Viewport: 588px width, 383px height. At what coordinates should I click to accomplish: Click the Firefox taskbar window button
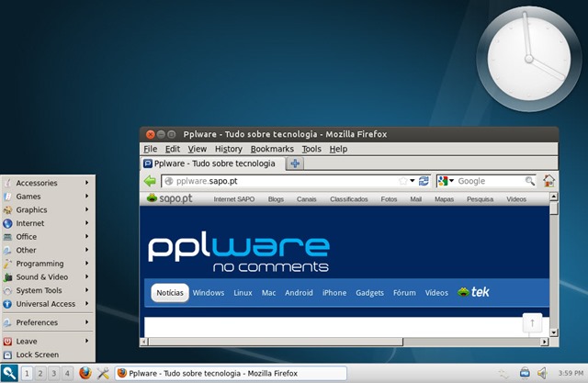(x=231, y=373)
